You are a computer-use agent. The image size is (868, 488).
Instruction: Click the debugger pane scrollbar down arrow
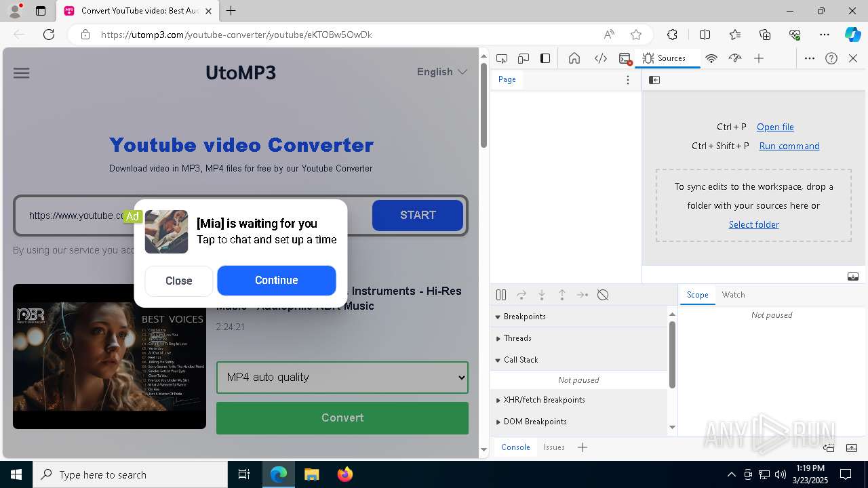click(x=672, y=427)
